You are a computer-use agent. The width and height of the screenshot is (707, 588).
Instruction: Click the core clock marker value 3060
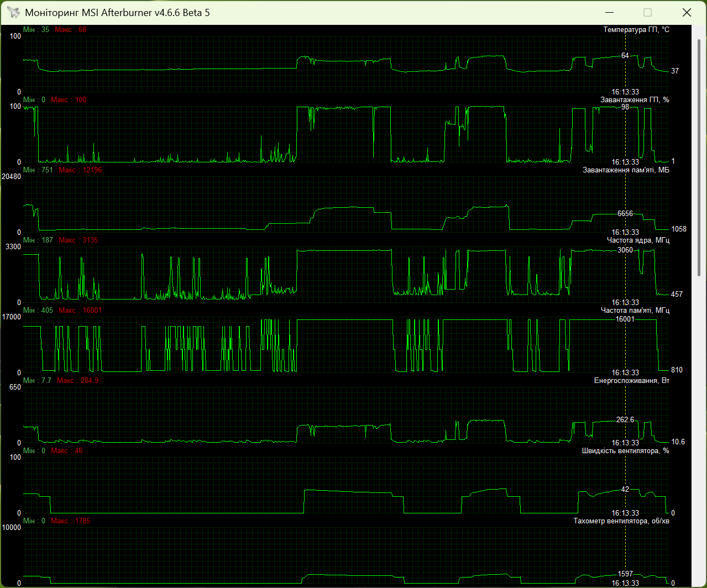click(625, 250)
